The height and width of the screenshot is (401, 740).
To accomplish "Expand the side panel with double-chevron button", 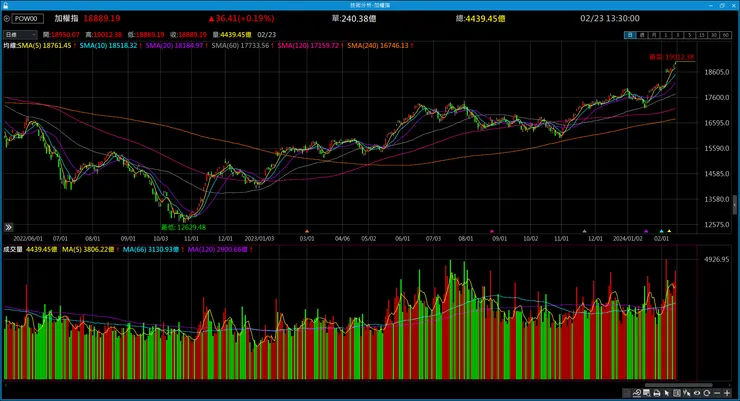I will click(8, 227).
